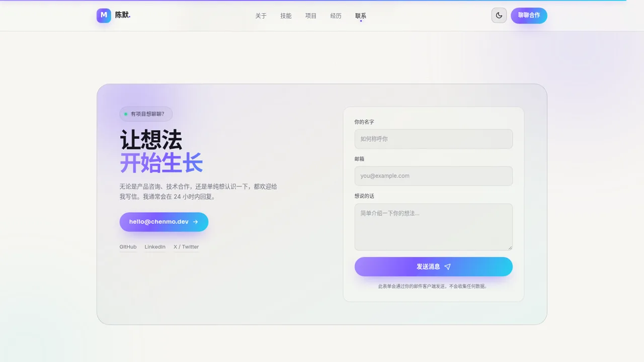This screenshot has width=644, height=362.
Task: Click the 24 小时内回复 description paragraph
Action: 198,192
